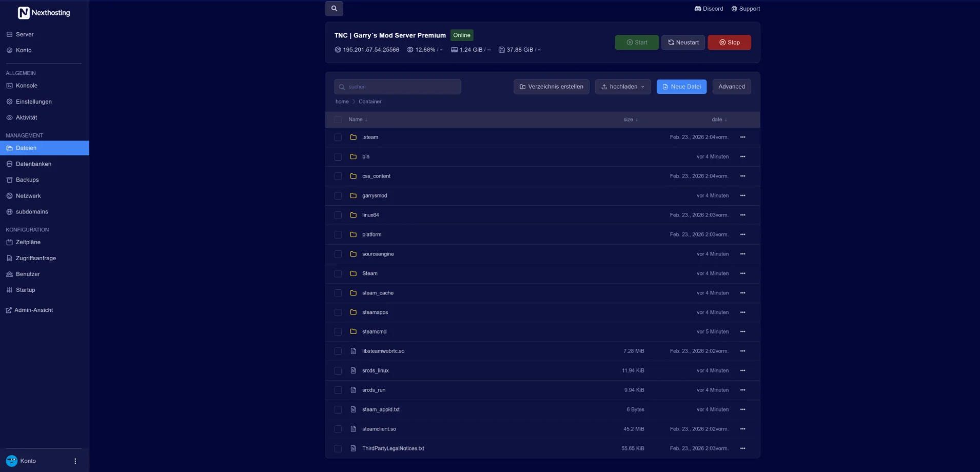980x472 pixels.
Task: Click the home breadcrumb link
Action: (x=342, y=102)
